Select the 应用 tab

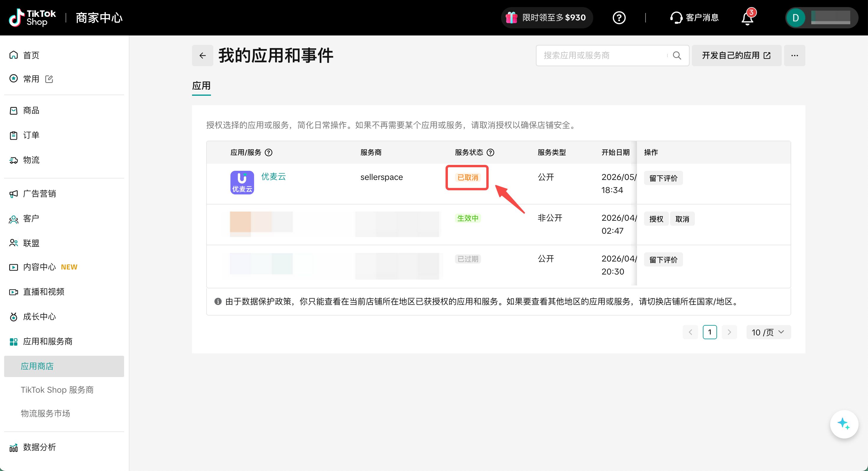click(201, 86)
